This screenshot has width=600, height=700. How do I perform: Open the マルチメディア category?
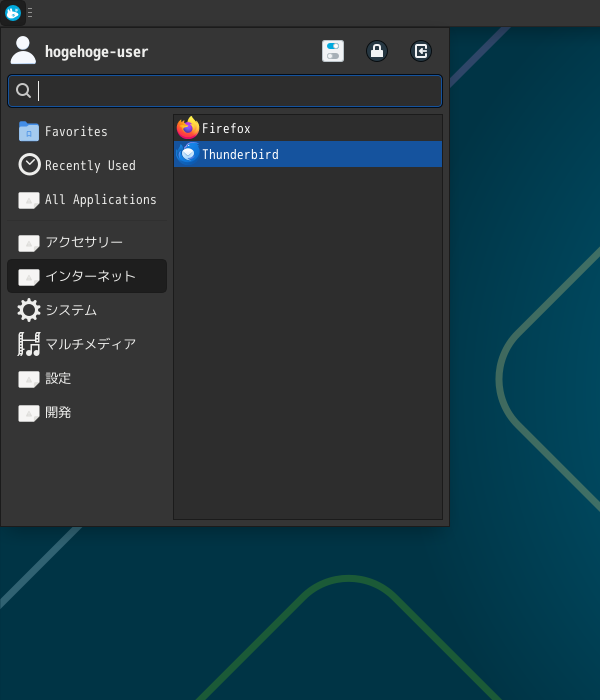coord(87,344)
